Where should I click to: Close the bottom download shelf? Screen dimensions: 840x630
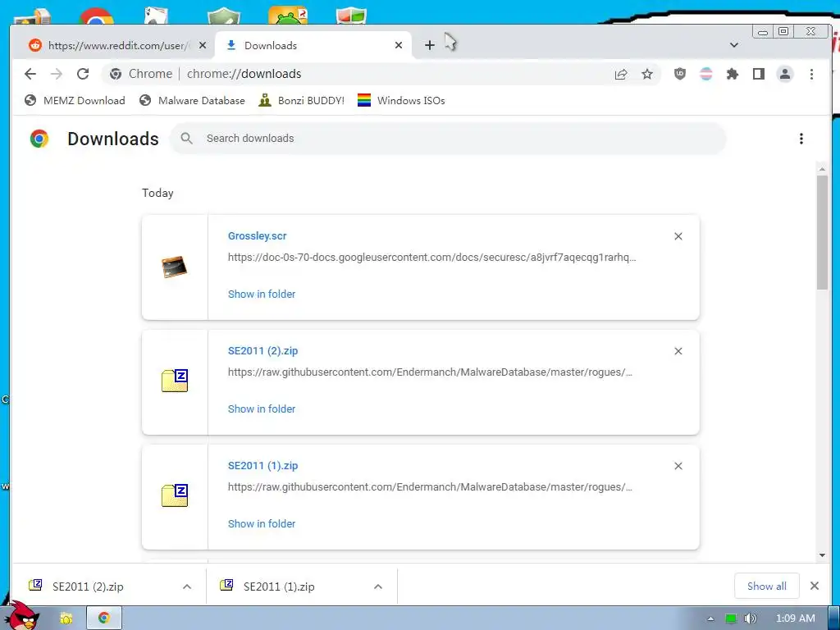815,586
